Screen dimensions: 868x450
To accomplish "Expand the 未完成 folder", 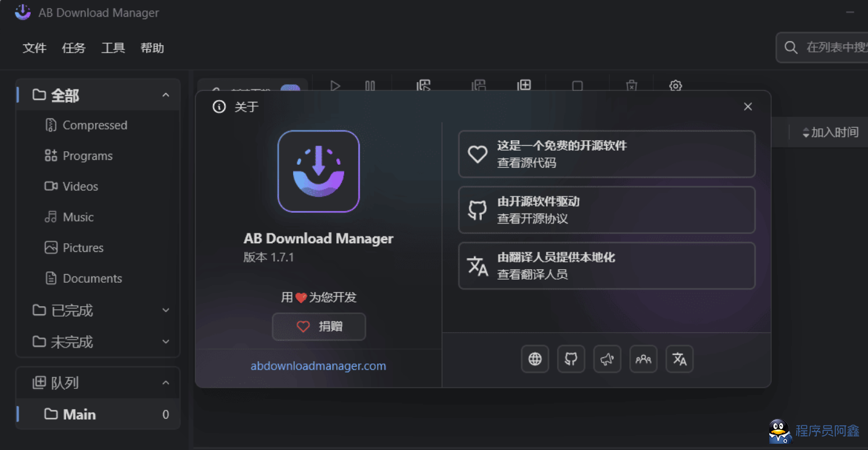I will point(165,342).
